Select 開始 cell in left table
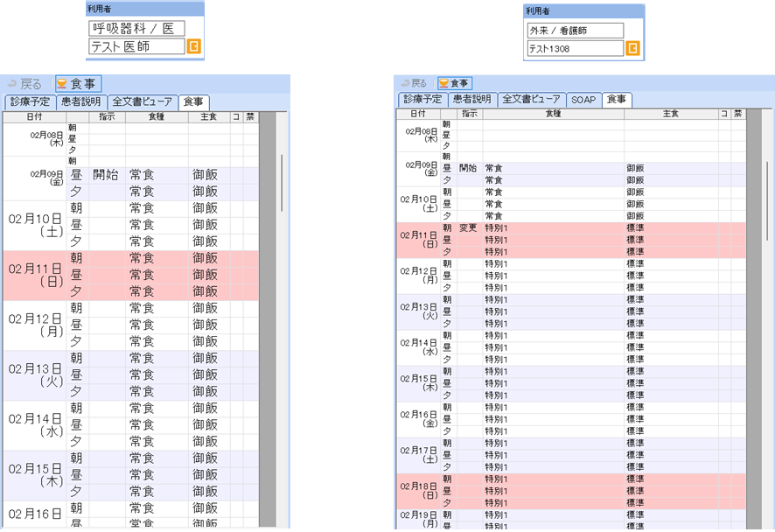 point(108,175)
